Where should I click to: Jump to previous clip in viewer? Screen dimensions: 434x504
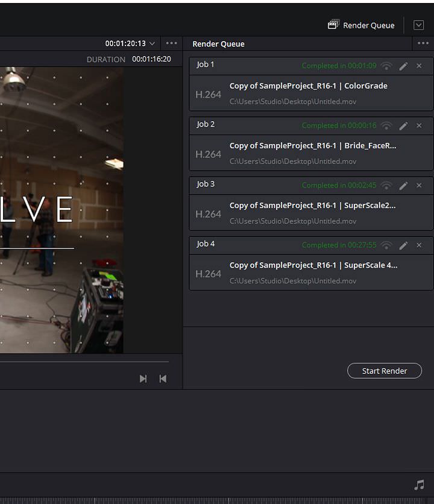point(163,379)
